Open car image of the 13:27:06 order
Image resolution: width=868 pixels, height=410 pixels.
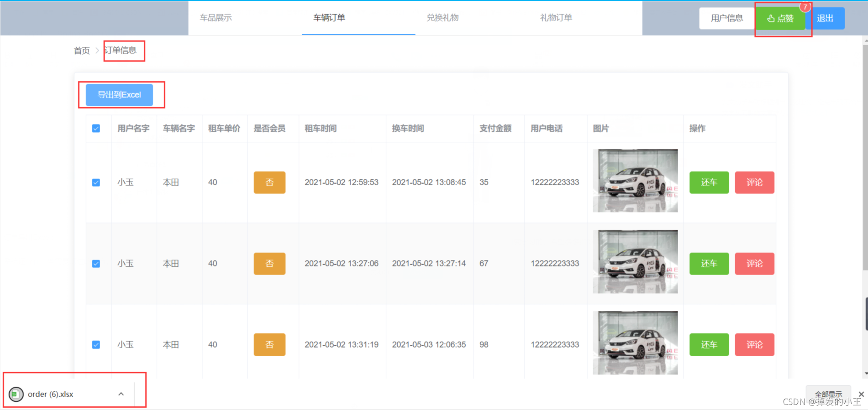pyautogui.click(x=635, y=261)
